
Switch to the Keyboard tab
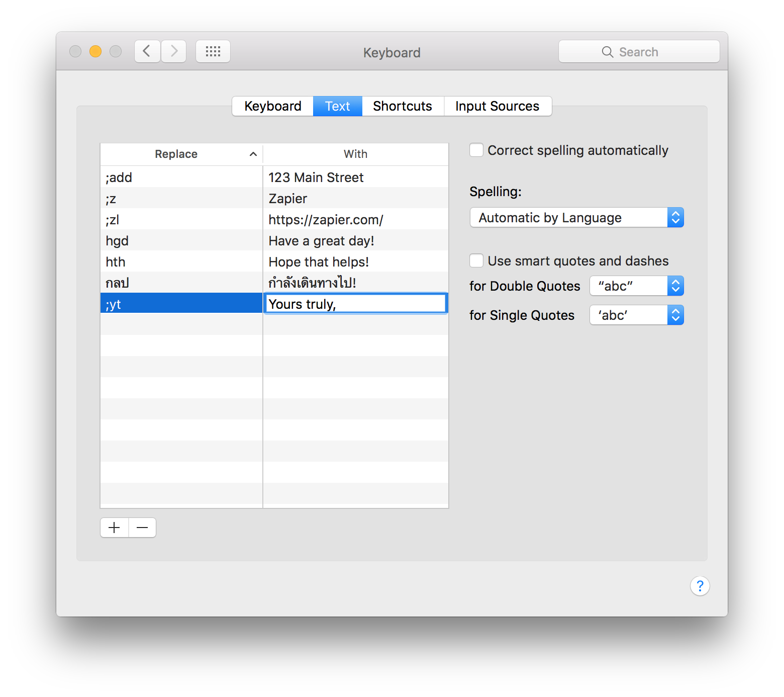tap(273, 106)
